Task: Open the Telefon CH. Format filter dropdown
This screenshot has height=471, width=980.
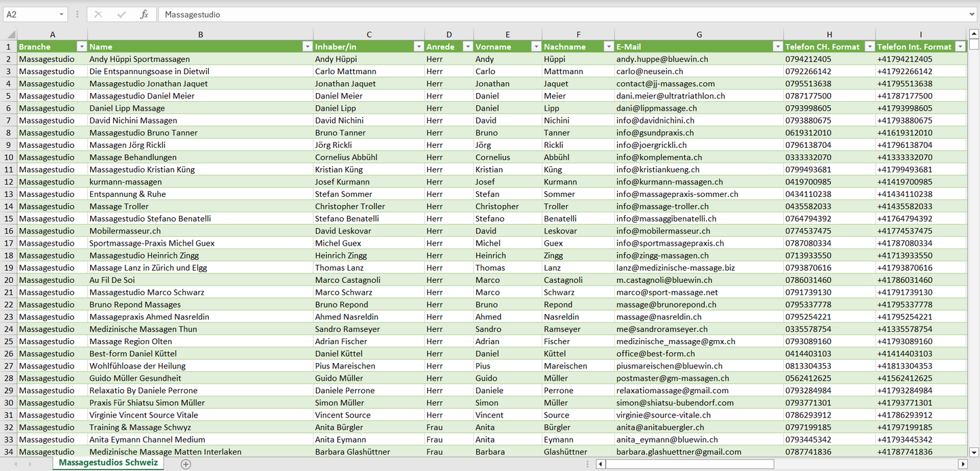Action: (x=868, y=47)
